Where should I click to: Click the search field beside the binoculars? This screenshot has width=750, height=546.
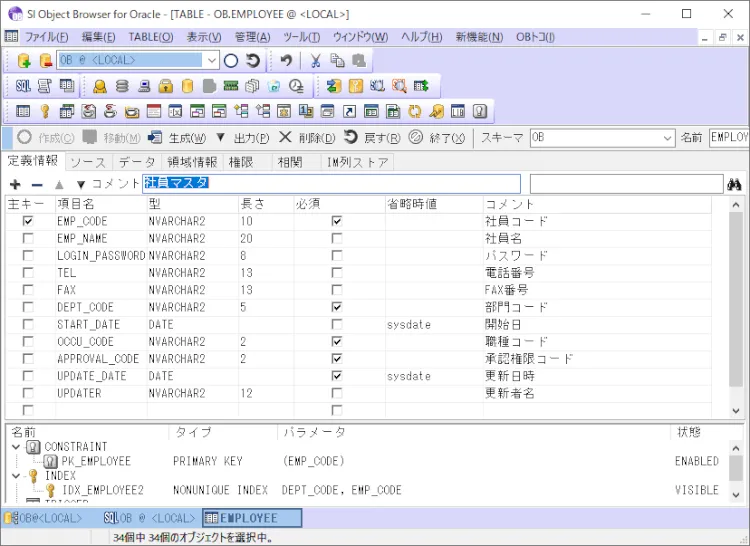[x=627, y=184]
